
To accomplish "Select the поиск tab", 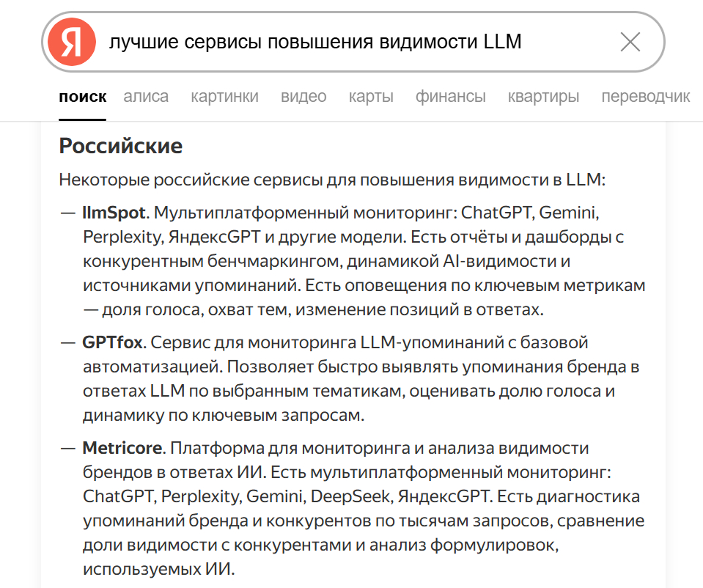I will pos(83,97).
